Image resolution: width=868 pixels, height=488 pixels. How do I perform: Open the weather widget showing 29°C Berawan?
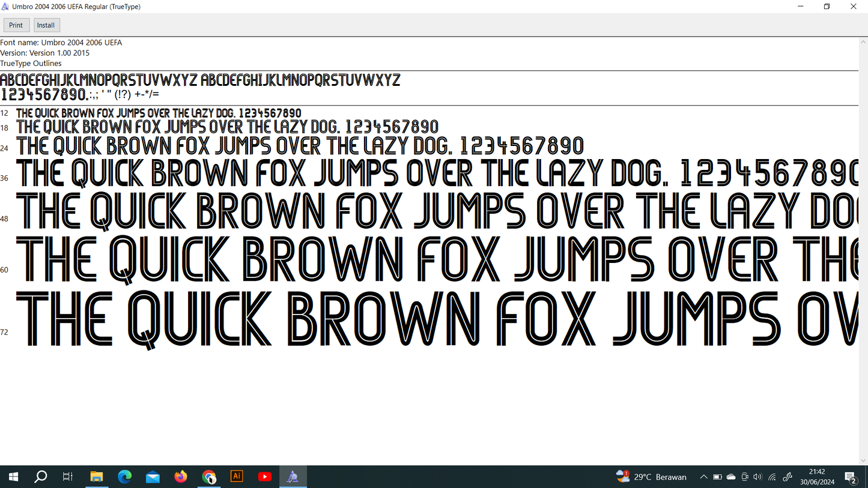[x=652, y=477]
